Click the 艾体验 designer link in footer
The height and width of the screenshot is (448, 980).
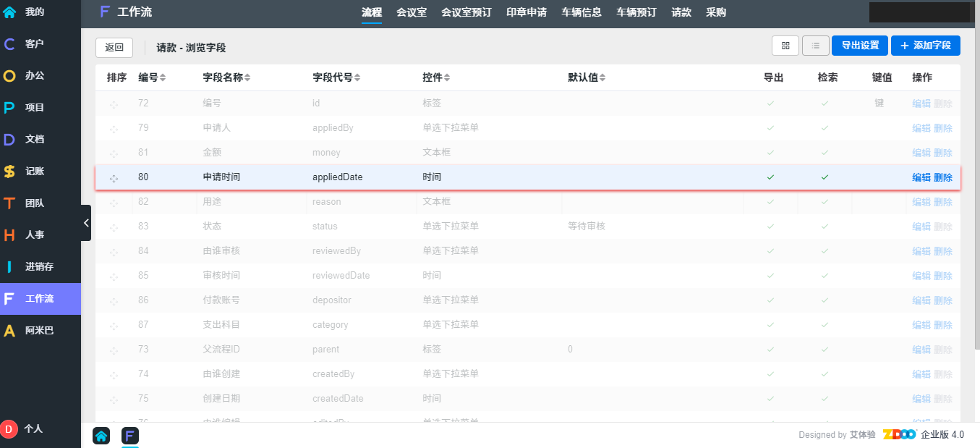[x=862, y=435]
